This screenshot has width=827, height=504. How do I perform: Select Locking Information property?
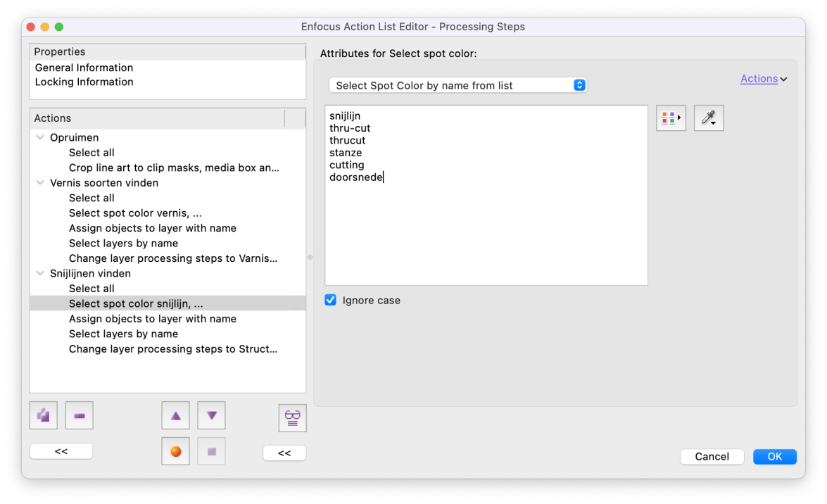tap(84, 82)
